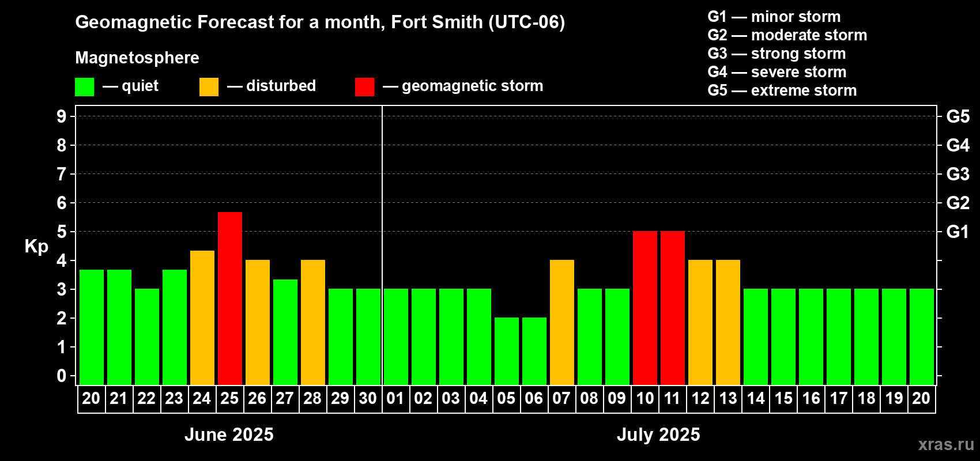Click the '— geomagnetic storm' legend text
Image resolution: width=980 pixels, height=461 pixels.
tap(463, 86)
